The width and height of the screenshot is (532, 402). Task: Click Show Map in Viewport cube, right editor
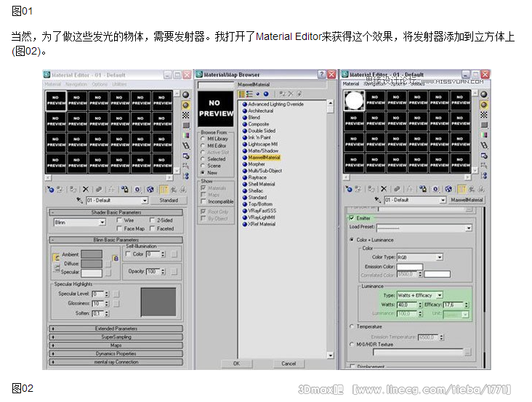(x=448, y=189)
